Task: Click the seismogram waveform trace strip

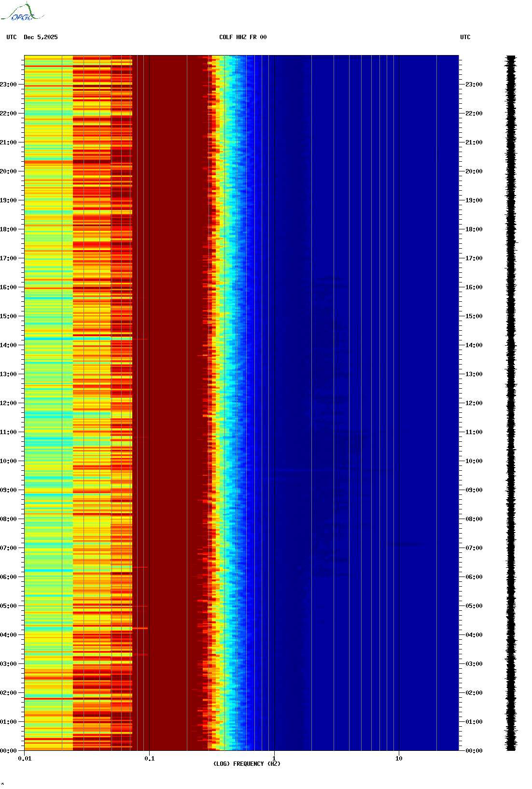Action: (x=511, y=403)
